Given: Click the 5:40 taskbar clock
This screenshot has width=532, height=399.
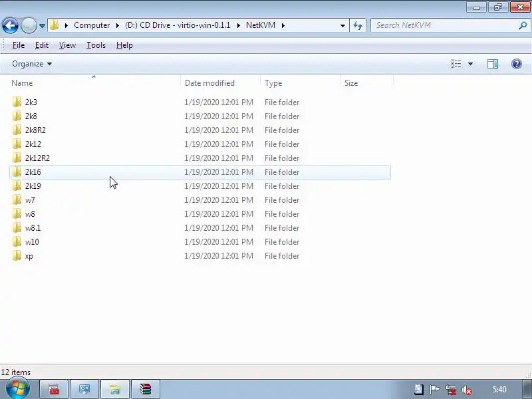Looking at the screenshot, I should (499, 390).
